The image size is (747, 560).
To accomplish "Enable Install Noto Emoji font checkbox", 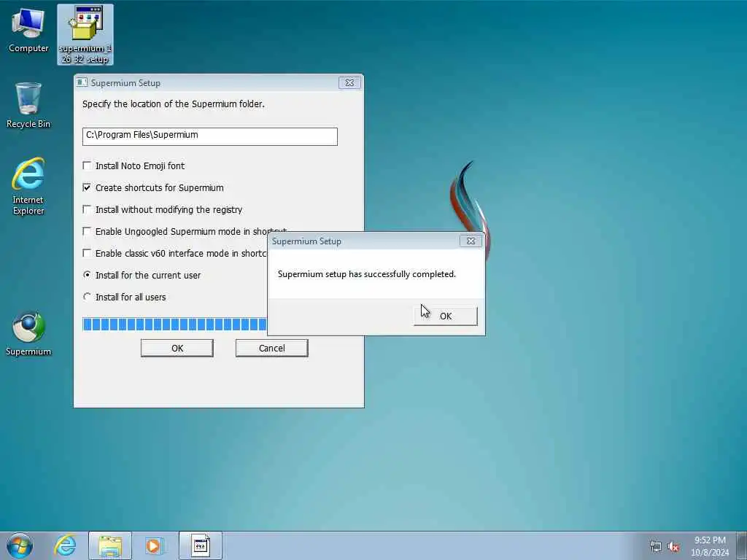I will click(87, 166).
